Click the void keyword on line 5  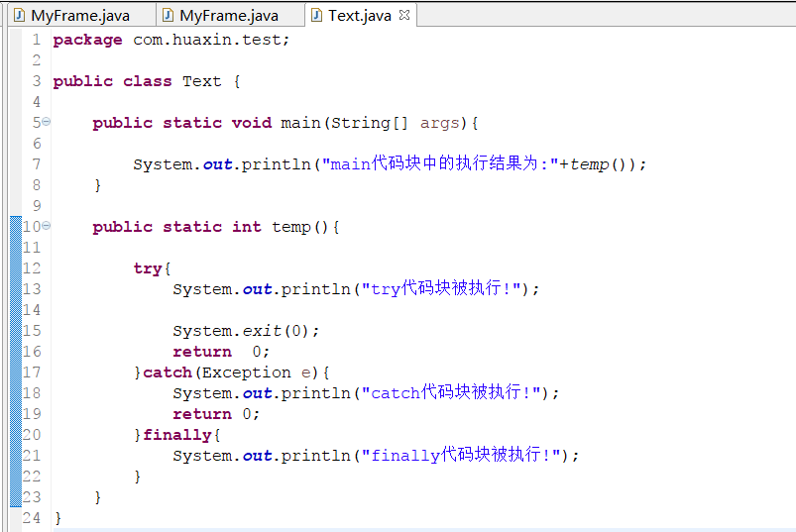tap(252, 123)
